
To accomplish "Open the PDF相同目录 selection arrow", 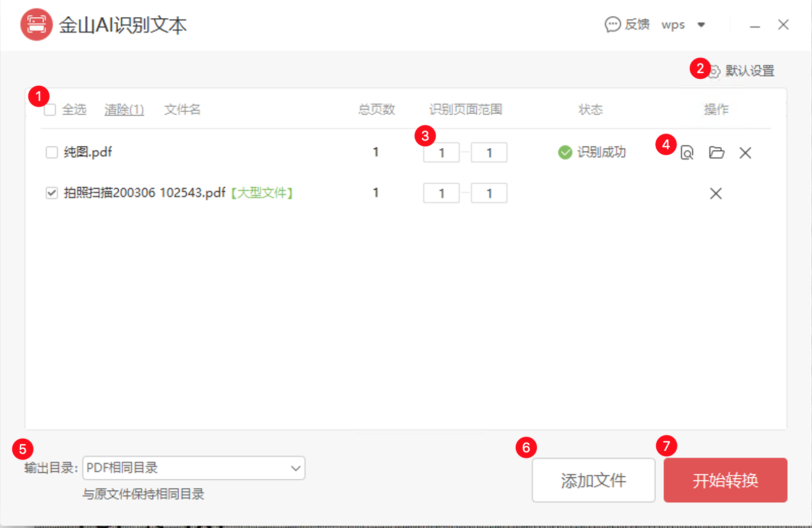I will coord(295,468).
